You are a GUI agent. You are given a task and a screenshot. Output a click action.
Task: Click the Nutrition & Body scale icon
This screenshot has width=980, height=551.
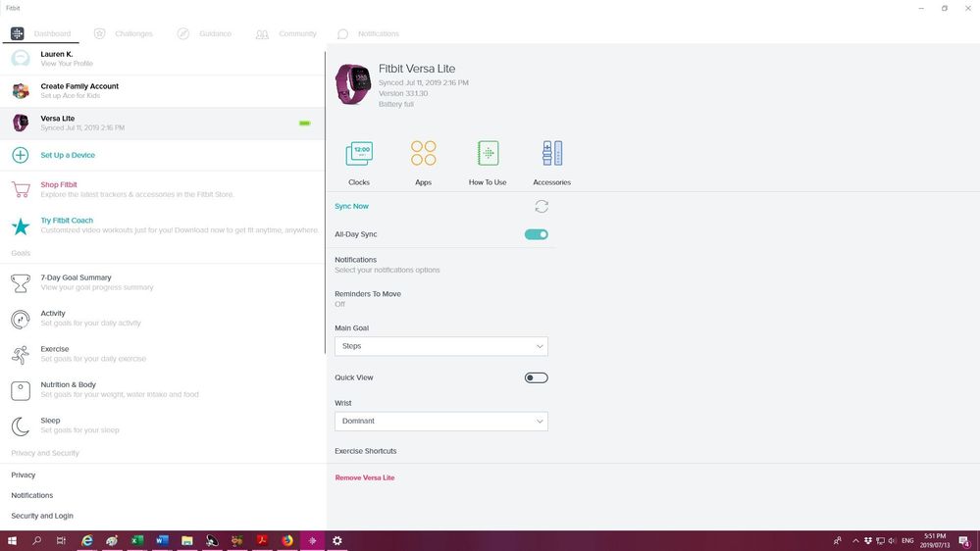[x=21, y=390]
